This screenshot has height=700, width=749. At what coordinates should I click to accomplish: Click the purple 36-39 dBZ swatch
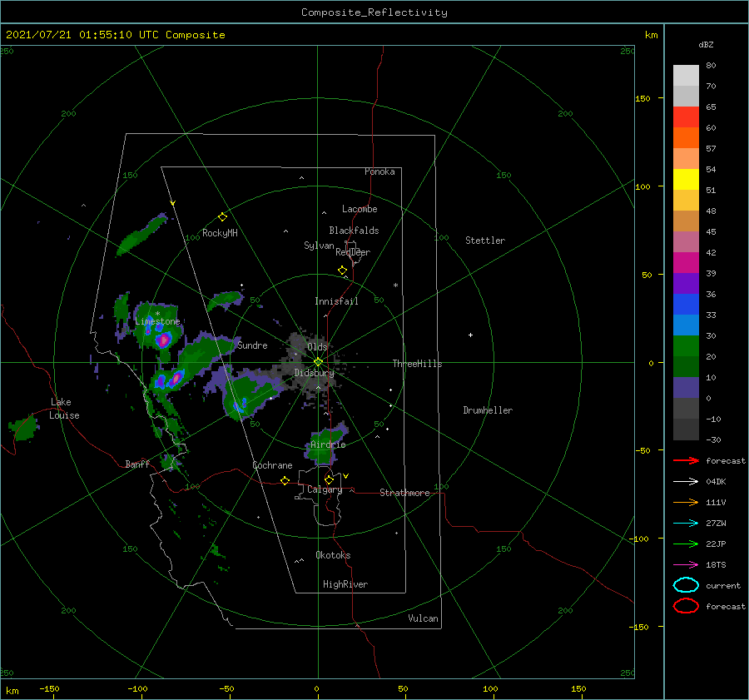pyautogui.click(x=686, y=283)
